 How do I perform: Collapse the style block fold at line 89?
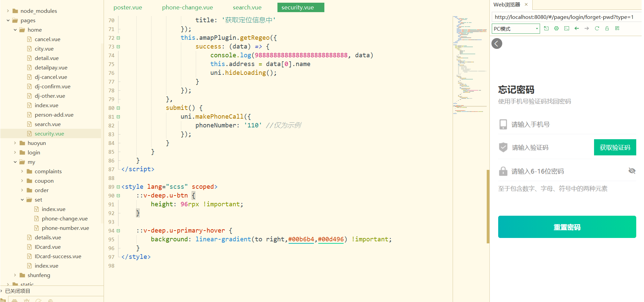click(118, 187)
